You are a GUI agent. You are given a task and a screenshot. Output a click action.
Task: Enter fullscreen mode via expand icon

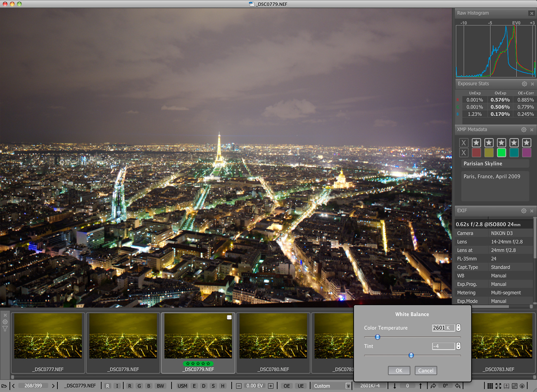coord(498,386)
